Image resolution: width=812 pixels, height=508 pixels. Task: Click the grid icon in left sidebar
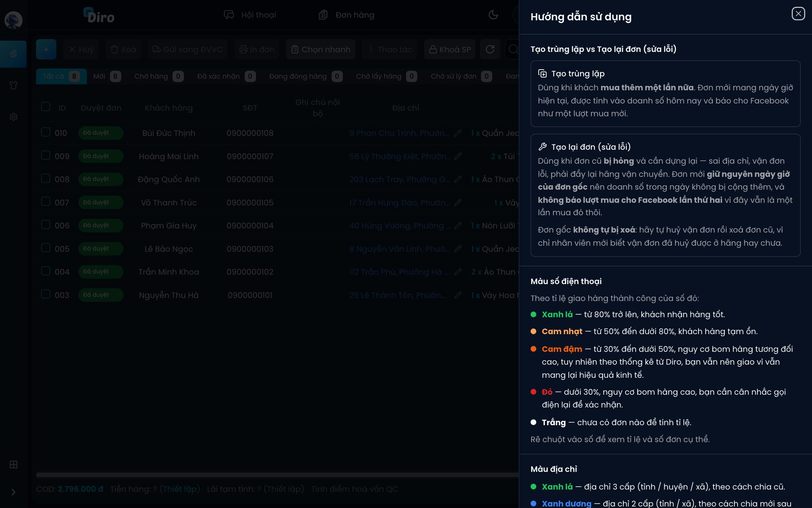point(14,465)
